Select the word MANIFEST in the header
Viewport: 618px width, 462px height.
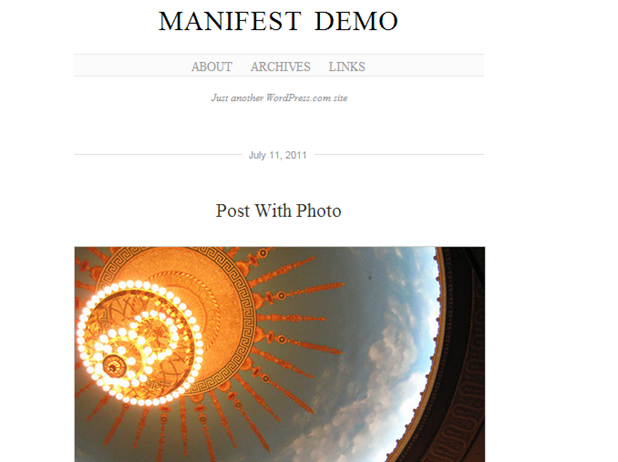[x=230, y=21]
